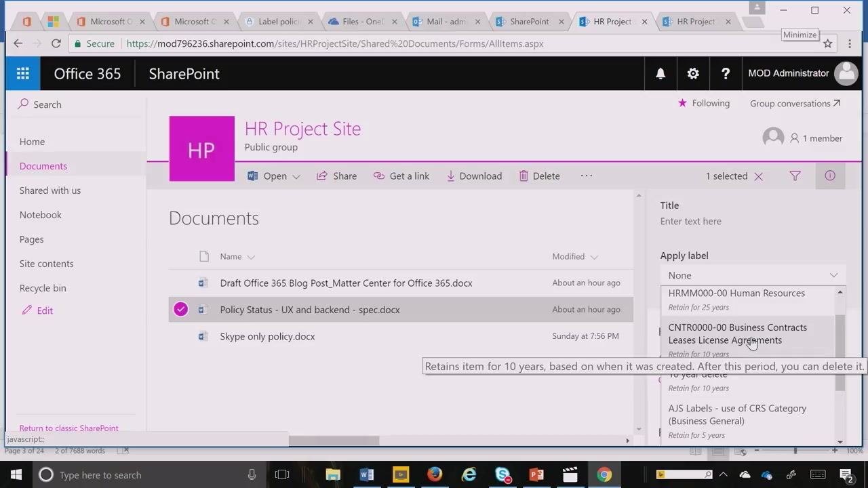The height and width of the screenshot is (488, 868).
Task: Open the Action Center notification icon
Action: click(846, 474)
